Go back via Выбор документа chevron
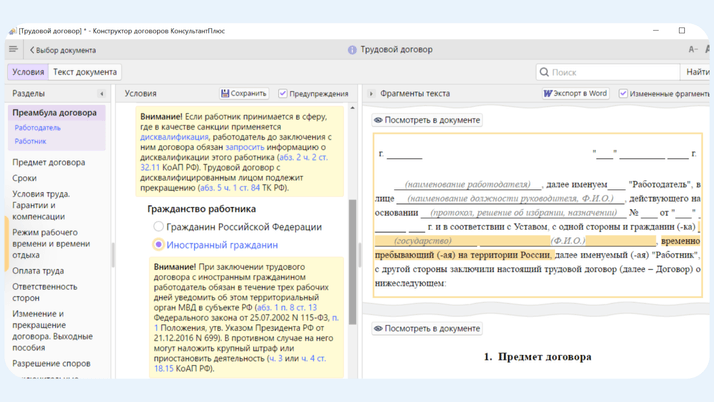Image resolution: width=714 pixels, height=402 pixels. pos(32,50)
